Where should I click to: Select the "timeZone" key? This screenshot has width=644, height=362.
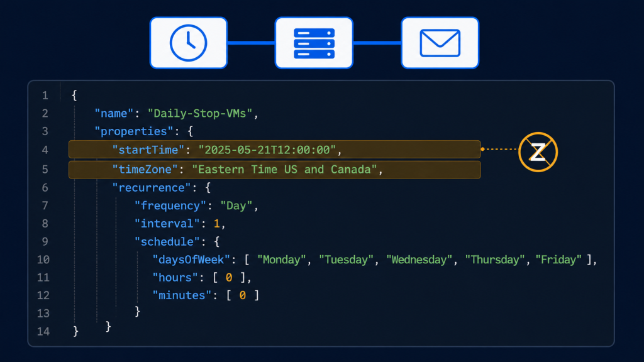tap(145, 169)
